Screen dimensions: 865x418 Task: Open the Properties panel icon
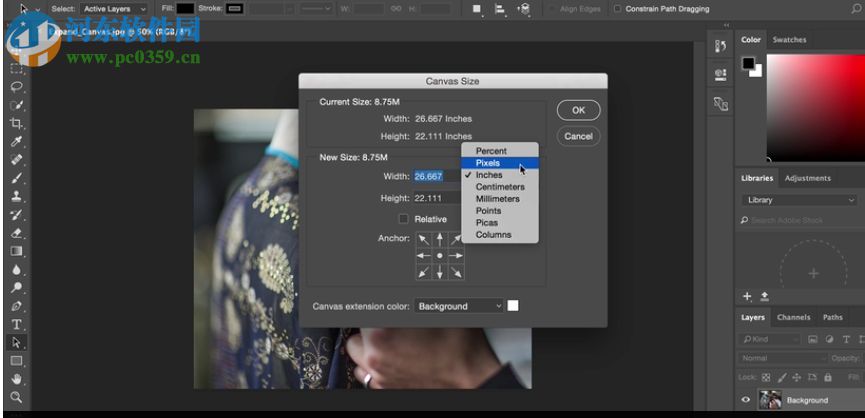click(720, 74)
